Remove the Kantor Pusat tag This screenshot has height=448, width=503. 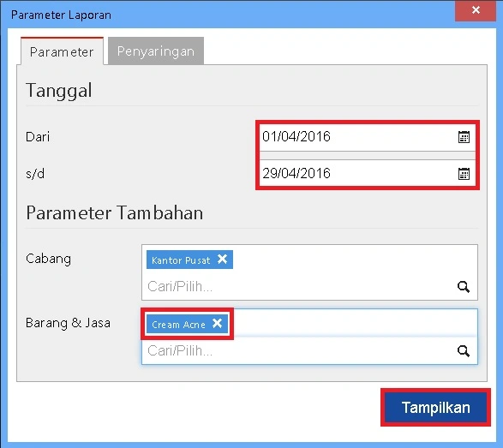tap(222, 259)
